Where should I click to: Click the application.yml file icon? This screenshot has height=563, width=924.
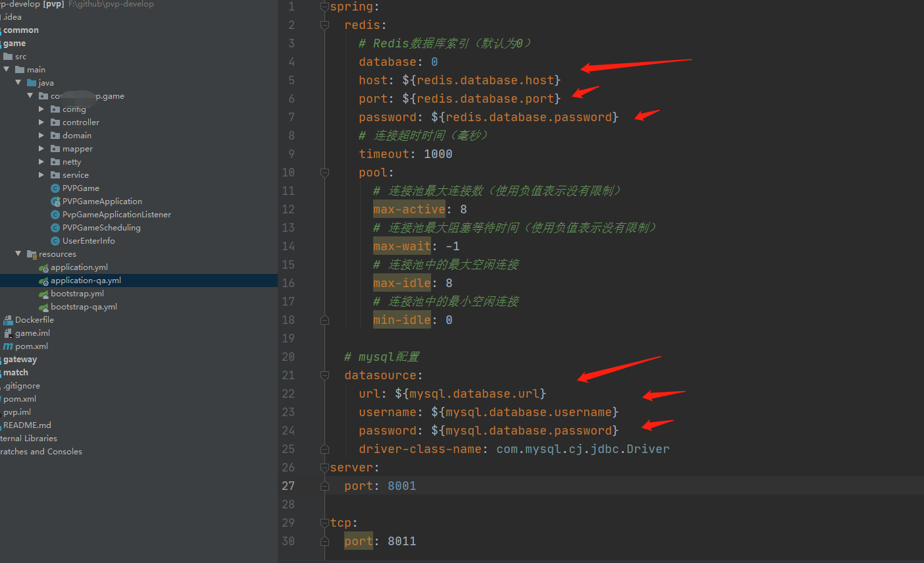click(x=43, y=267)
